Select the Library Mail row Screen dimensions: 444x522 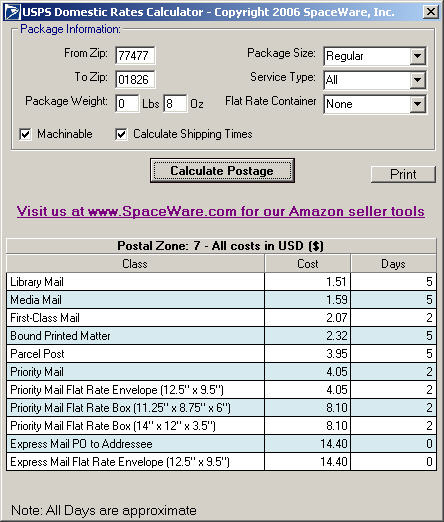[221, 282]
